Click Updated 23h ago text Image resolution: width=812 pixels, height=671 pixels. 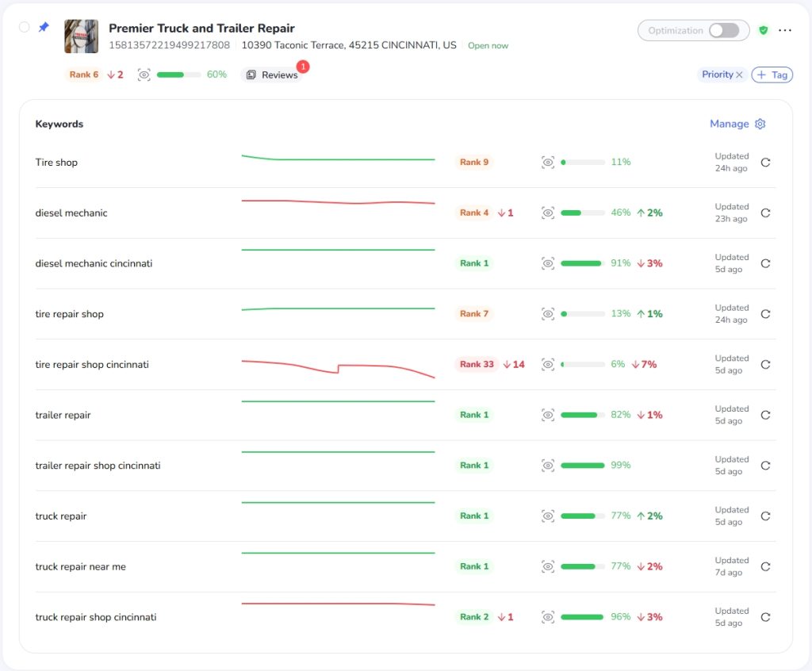[732, 213]
